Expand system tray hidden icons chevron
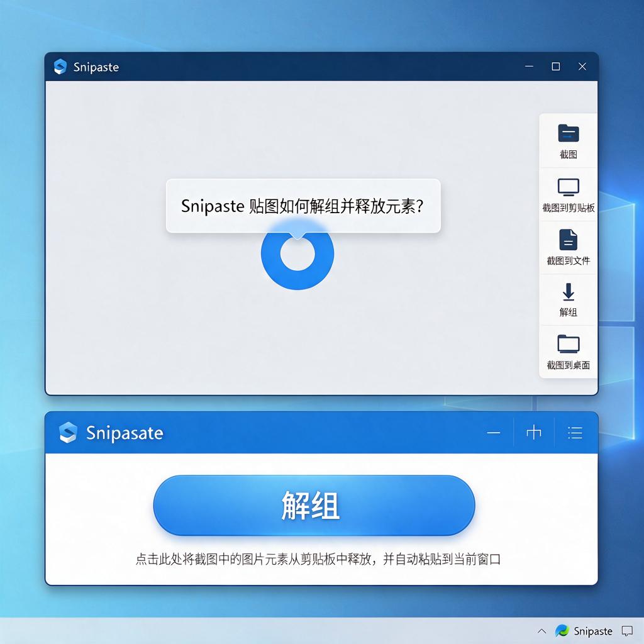The image size is (644, 644). click(x=542, y=631)
